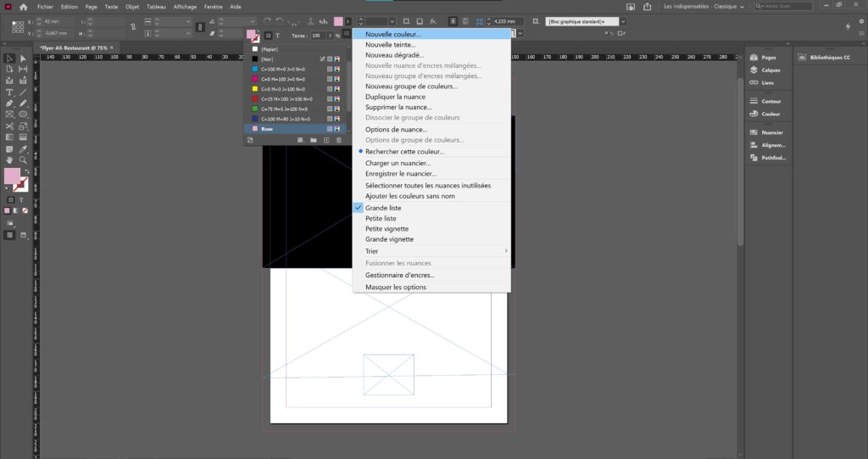Select Nouvelle couleur... menu entry
Image resolution: width=868 pixels, height=459 pixels.
pyautogui.click(x=431, y=35)
